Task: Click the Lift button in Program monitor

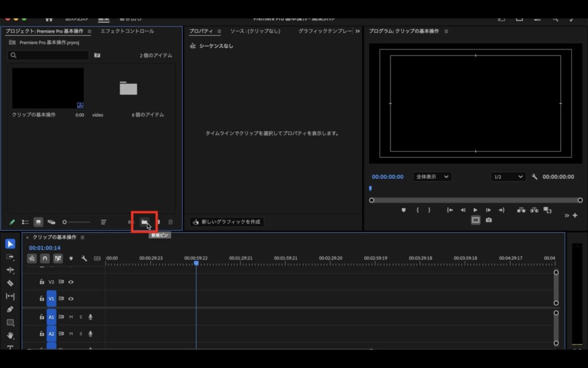Action: coord(521,210)
